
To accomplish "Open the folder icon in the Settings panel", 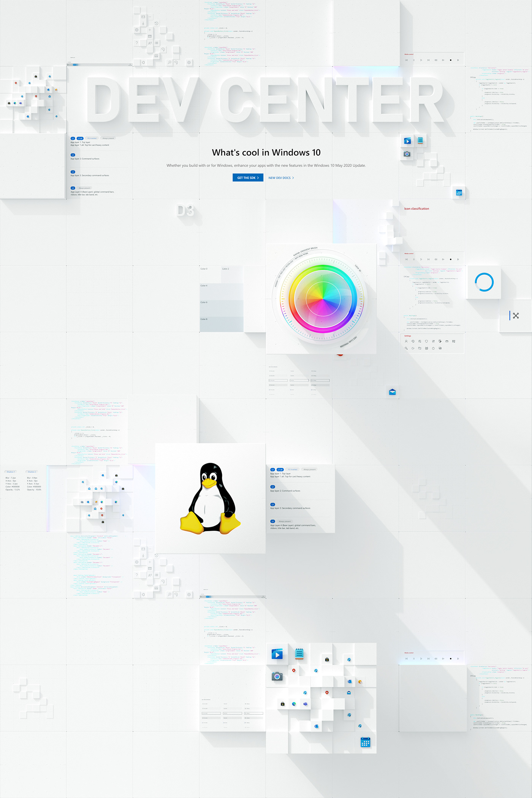I will [420, 348].
